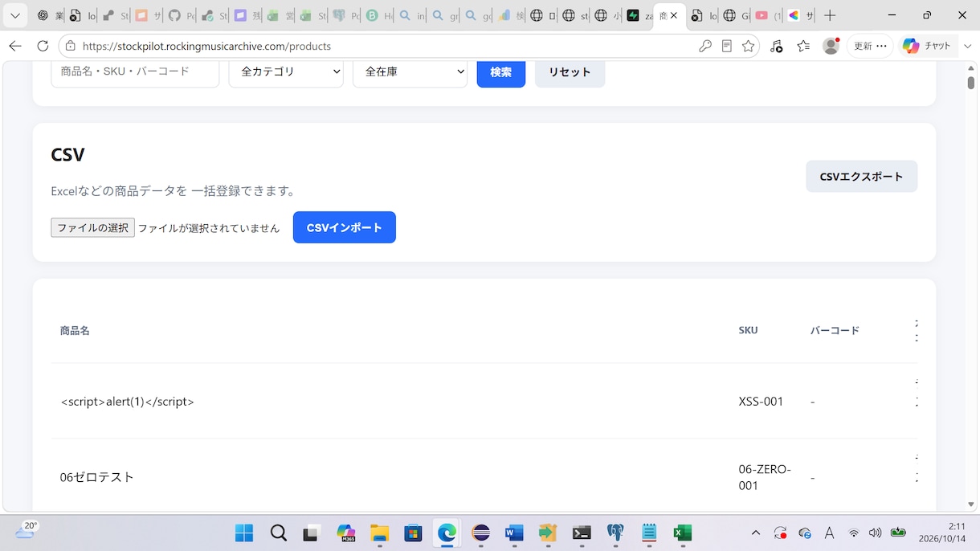Reload the page with the refresh icon

pyautogui.click(x=43, y=47)
